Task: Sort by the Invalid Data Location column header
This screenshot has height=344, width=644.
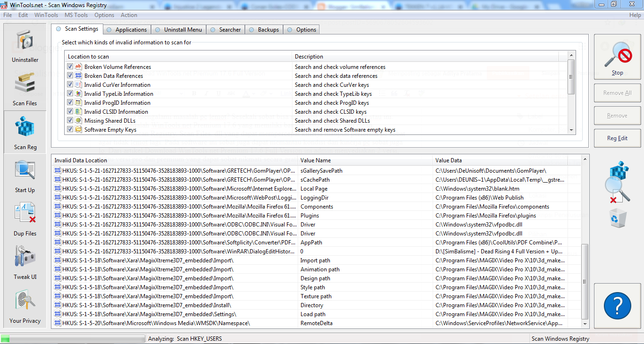Action: 175,160
